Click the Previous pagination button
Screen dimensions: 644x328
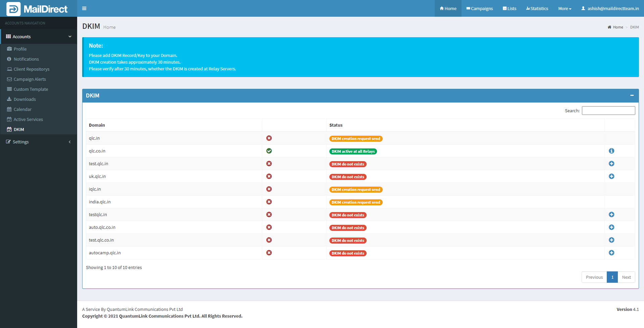pyautogui.click(x=594, y=277)
